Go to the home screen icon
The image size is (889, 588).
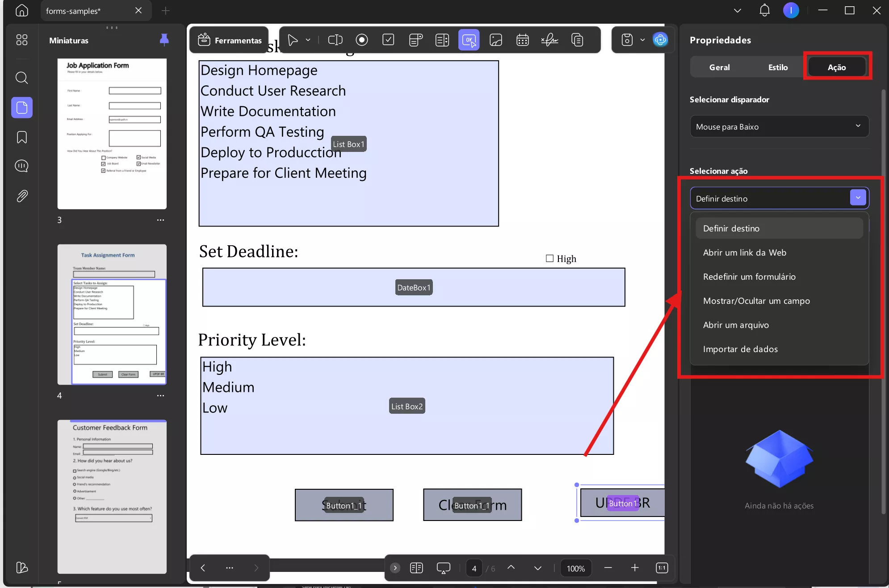[x=21, y=10]
